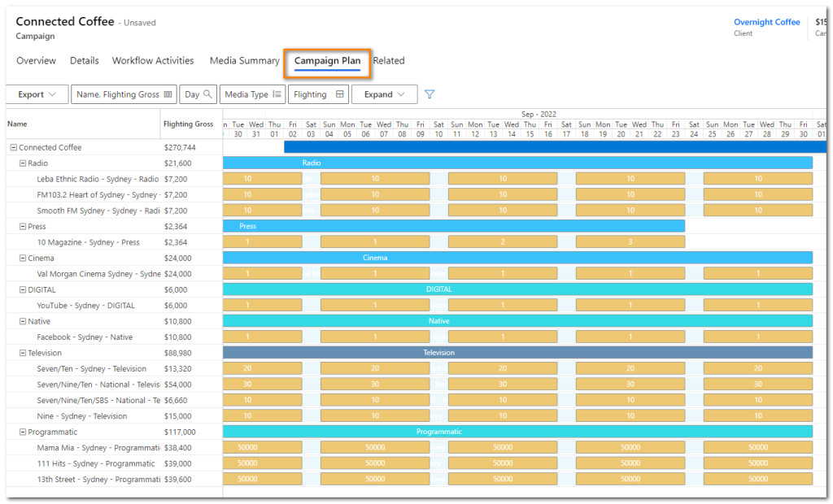Click the Flighting grid layout icon

(340, 94)
